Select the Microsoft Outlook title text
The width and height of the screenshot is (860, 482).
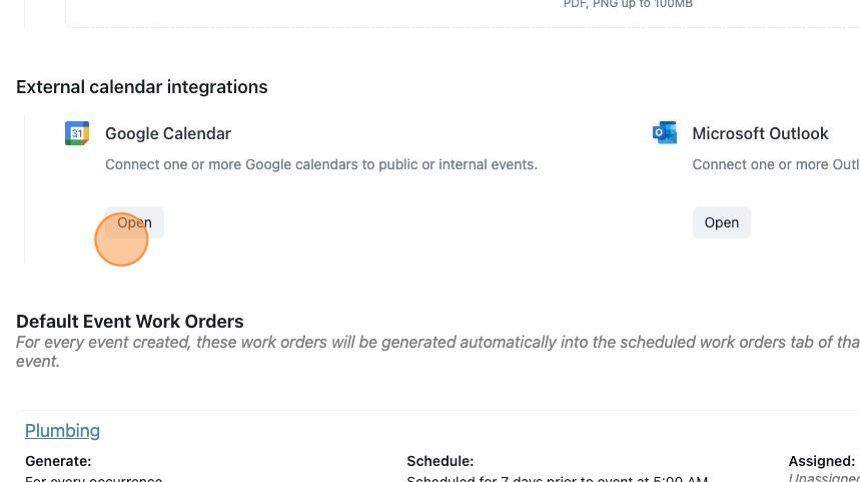(760, 134)
